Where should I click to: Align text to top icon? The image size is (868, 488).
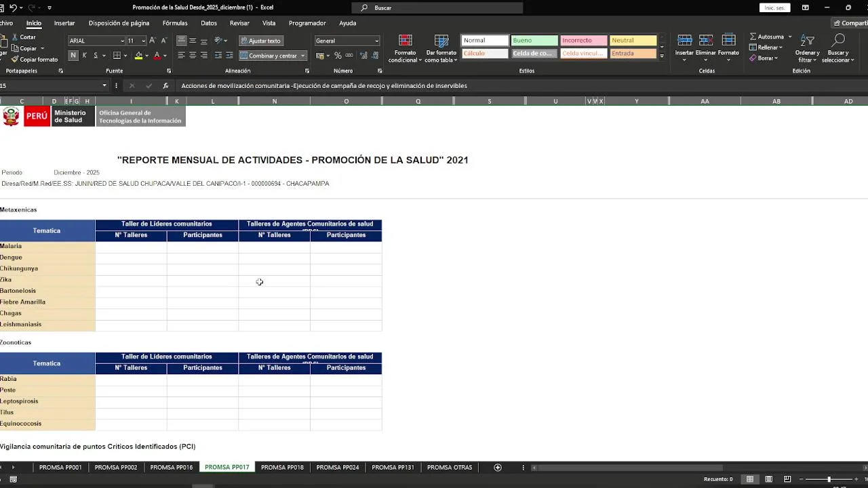pos(181,41)
